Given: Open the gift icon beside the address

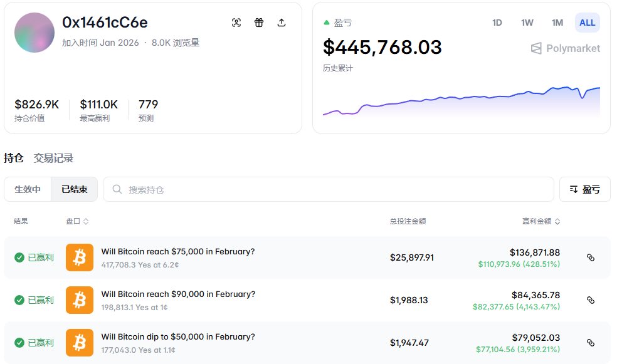Looking at the screenshot, I should [258, 23].
